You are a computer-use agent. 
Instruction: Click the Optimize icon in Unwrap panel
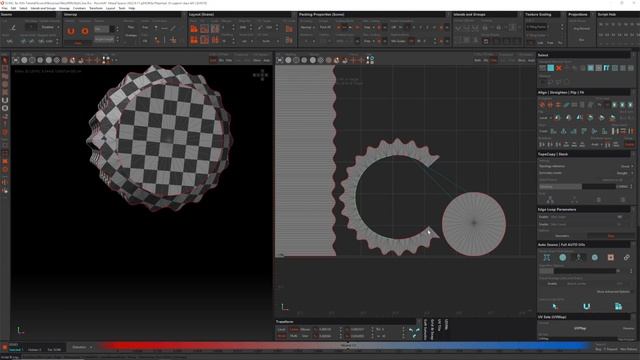tap(85, 31)
